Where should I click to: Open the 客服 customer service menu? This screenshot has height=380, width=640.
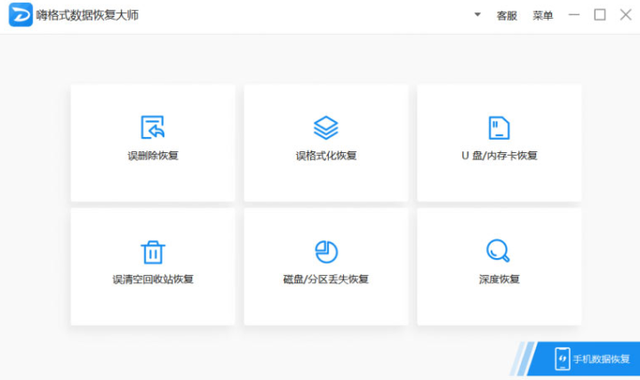click(507, 16)
